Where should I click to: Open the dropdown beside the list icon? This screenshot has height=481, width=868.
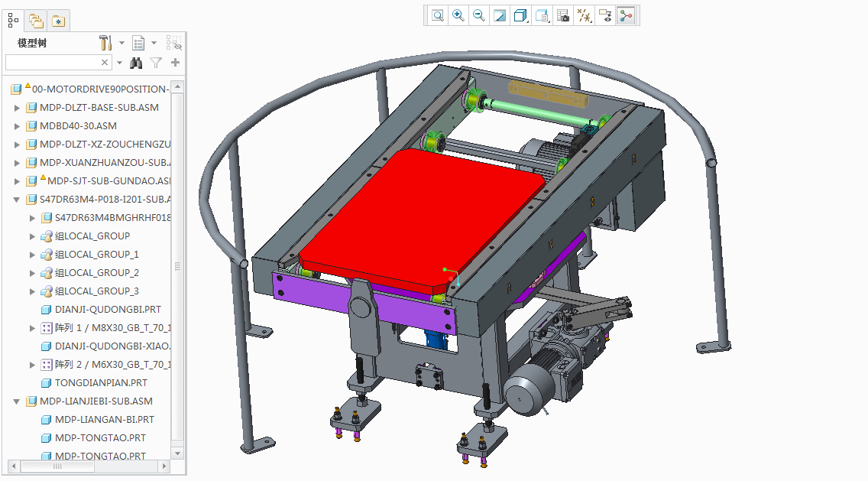point(154,43)
